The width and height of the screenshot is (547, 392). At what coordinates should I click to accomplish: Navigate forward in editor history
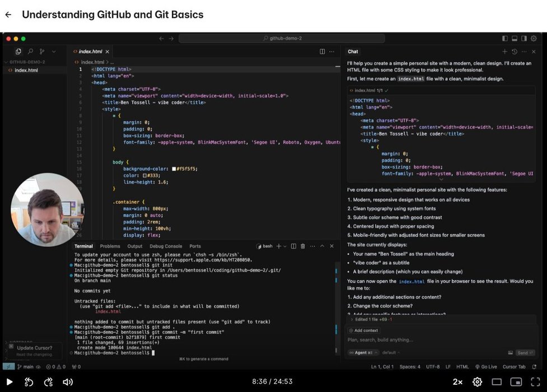(x=171, y=39)
